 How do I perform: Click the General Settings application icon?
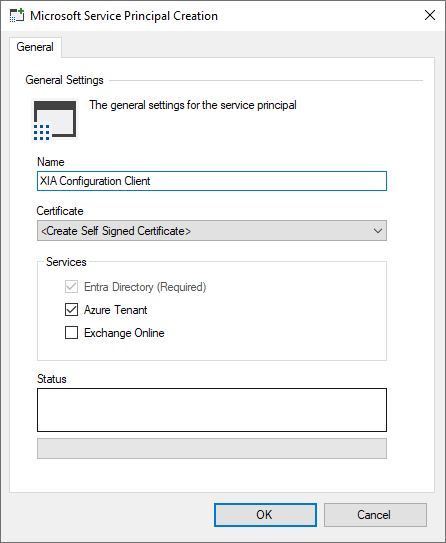(x=55, y=120)
